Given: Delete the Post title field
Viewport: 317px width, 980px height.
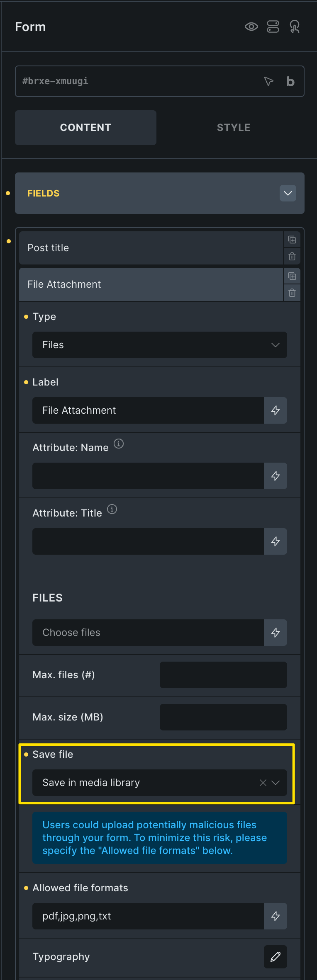Looking at the screenshot, I should click(292, 256).
